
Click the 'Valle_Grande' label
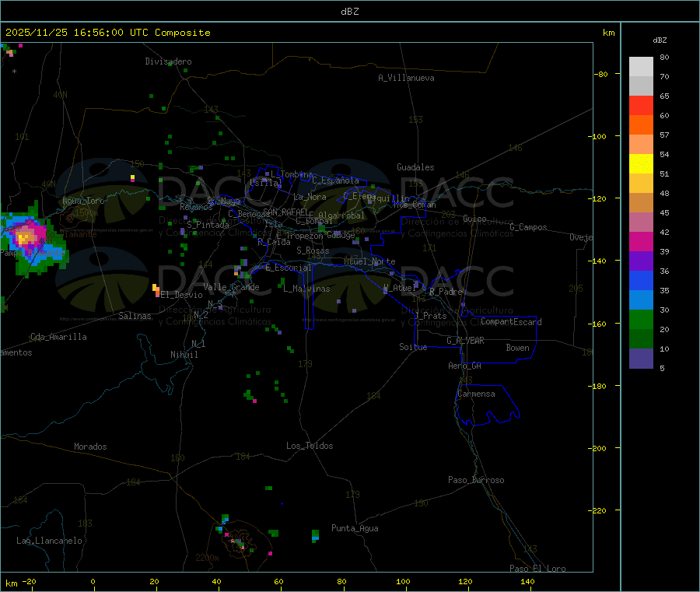point(231,287)
